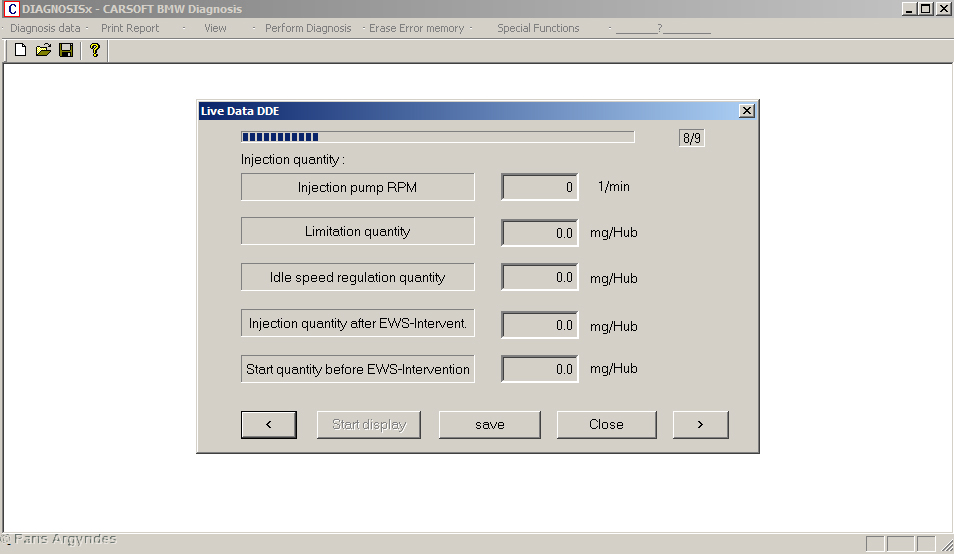The height and width of the screenshot is (554, 954).
Task: Click the Save floppy disk toolbar icon
Action: (66, 50)
